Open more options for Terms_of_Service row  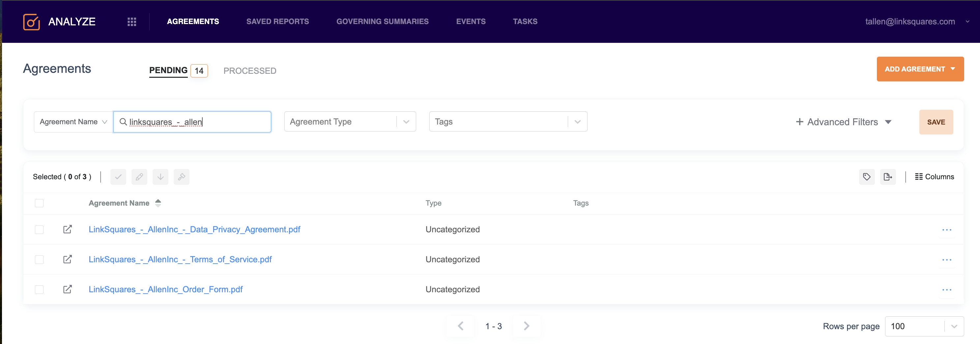[x=946, y=260]
